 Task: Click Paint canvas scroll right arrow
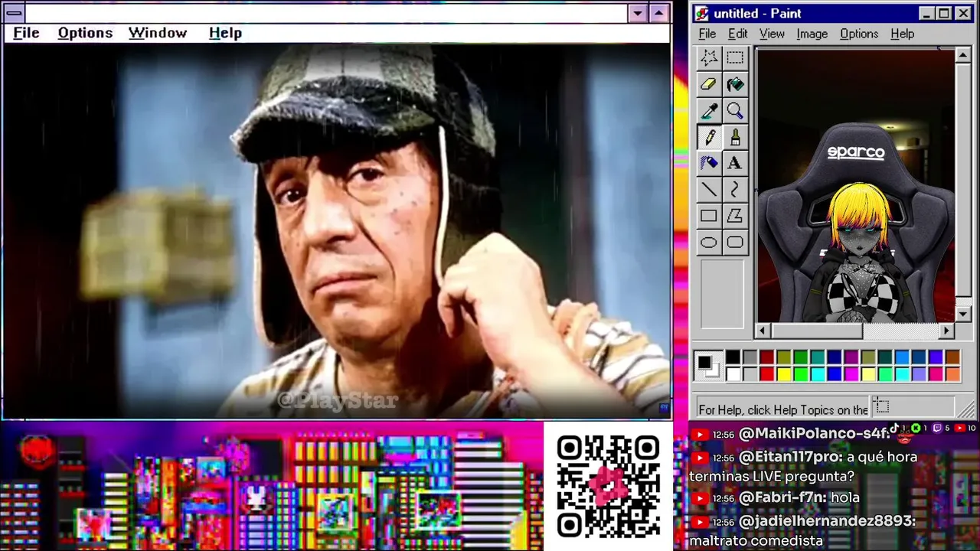pos(947,331)
